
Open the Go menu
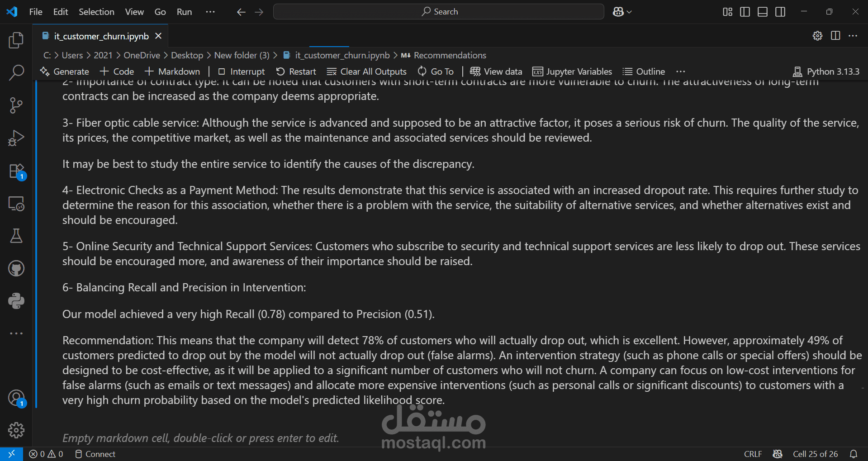160,12
